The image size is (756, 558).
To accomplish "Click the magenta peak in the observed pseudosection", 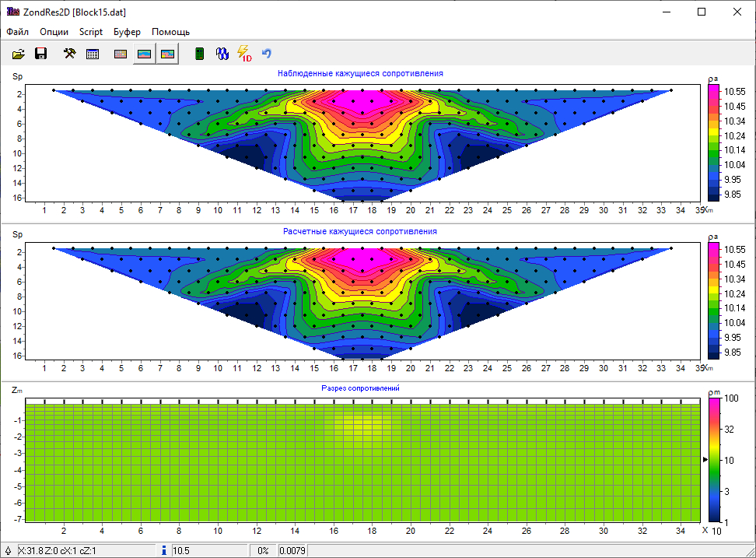I will pyautogui.click(x=362, y=100).
